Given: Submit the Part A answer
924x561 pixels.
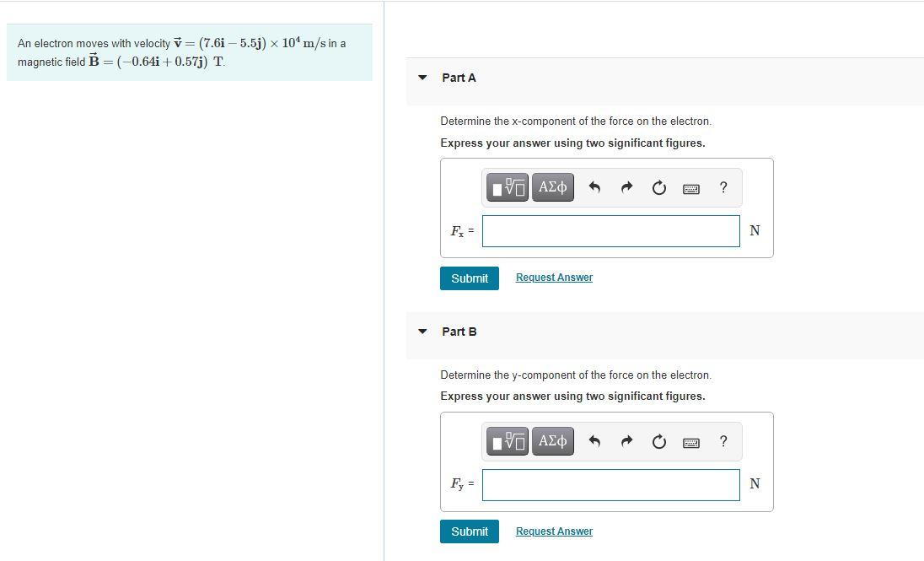Looking at the screenshot, I should click(x=470, y=278).
